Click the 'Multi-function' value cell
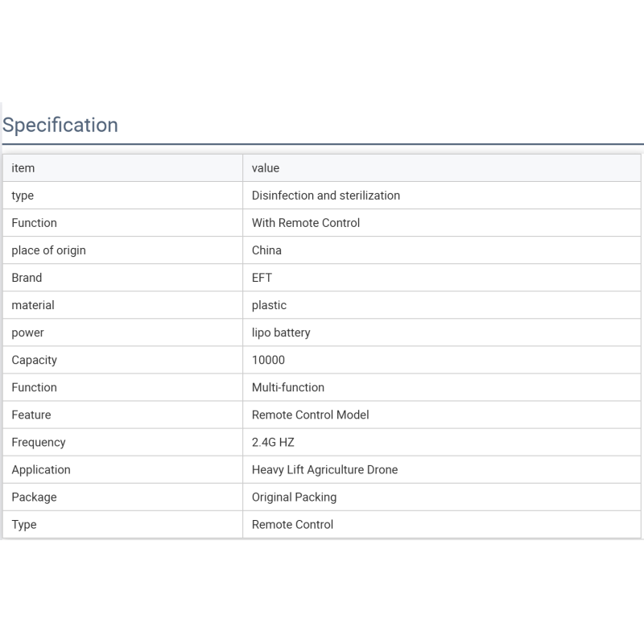 click(442, 388)
